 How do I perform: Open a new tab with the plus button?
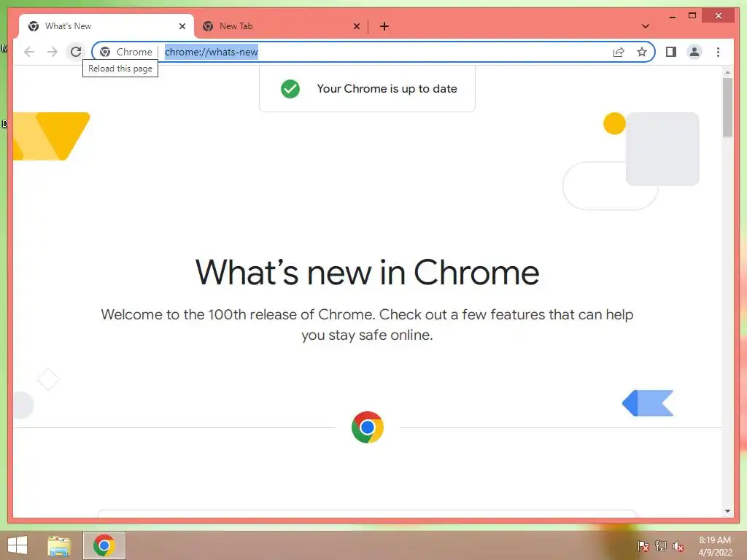click(384, 26)
